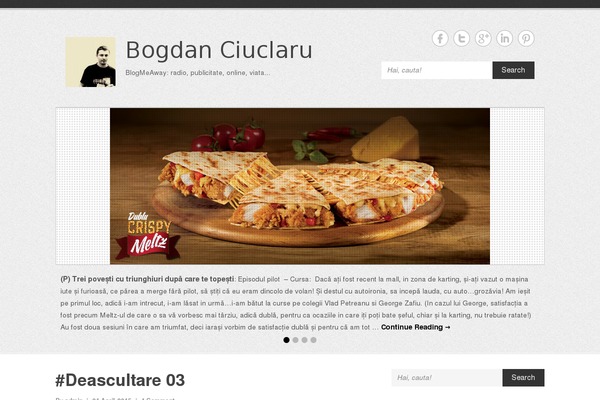Select the third slider dot
The image size is (600, 400).
pyautogui.click(x=304, y=340)
